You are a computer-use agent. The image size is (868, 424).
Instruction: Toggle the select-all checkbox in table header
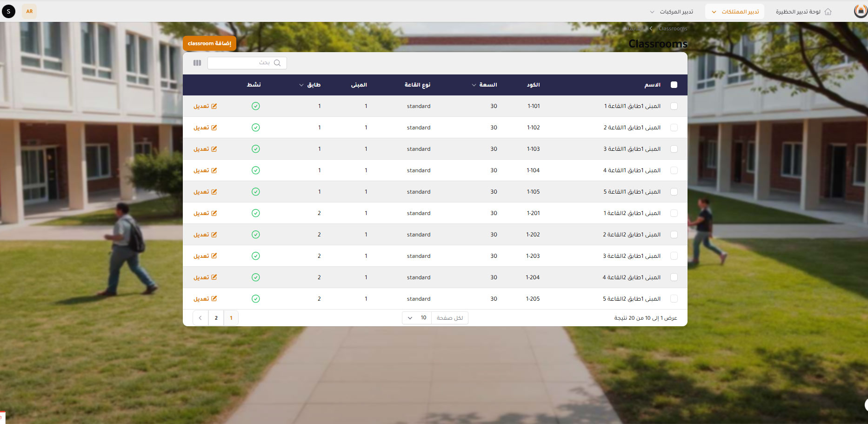674,85
